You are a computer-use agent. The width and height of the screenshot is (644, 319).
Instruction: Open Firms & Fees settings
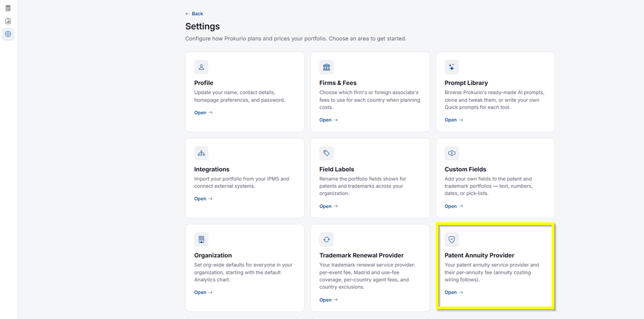[328, 120]
